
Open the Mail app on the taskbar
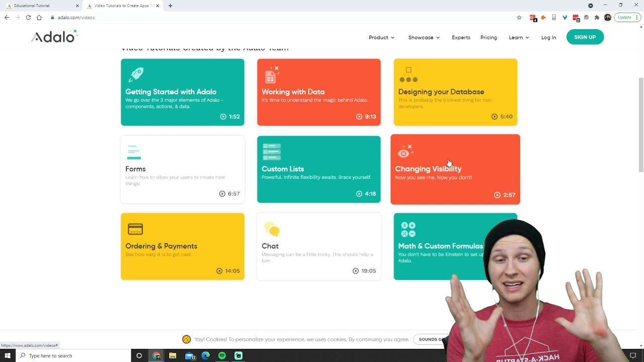coord(190,356)
